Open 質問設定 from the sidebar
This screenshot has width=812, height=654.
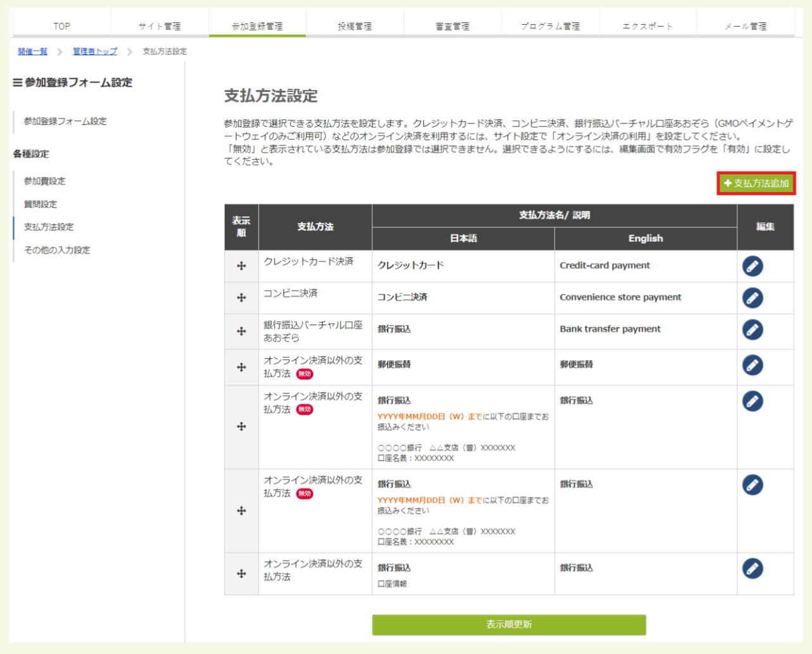pyautogui.click(x=41, y=204)
